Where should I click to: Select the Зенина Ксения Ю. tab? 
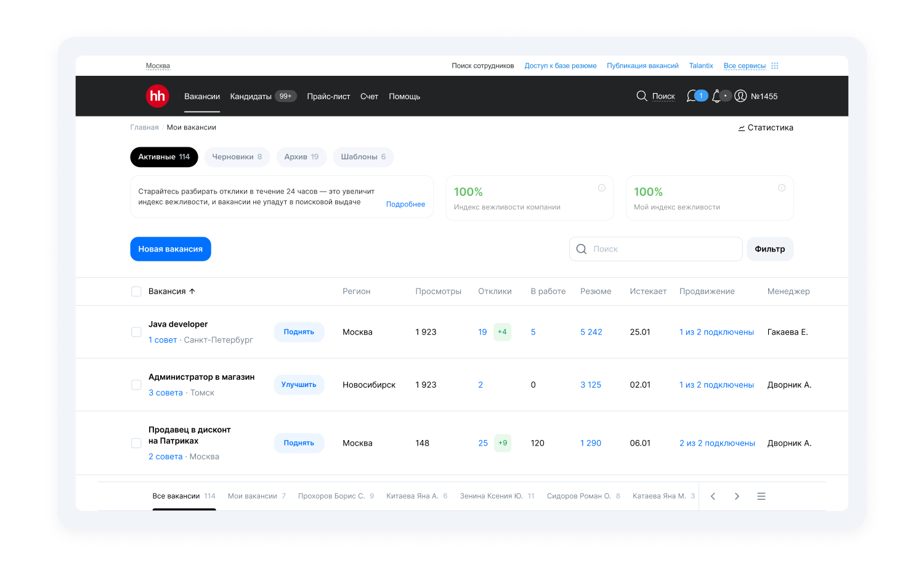click(497, 496)
